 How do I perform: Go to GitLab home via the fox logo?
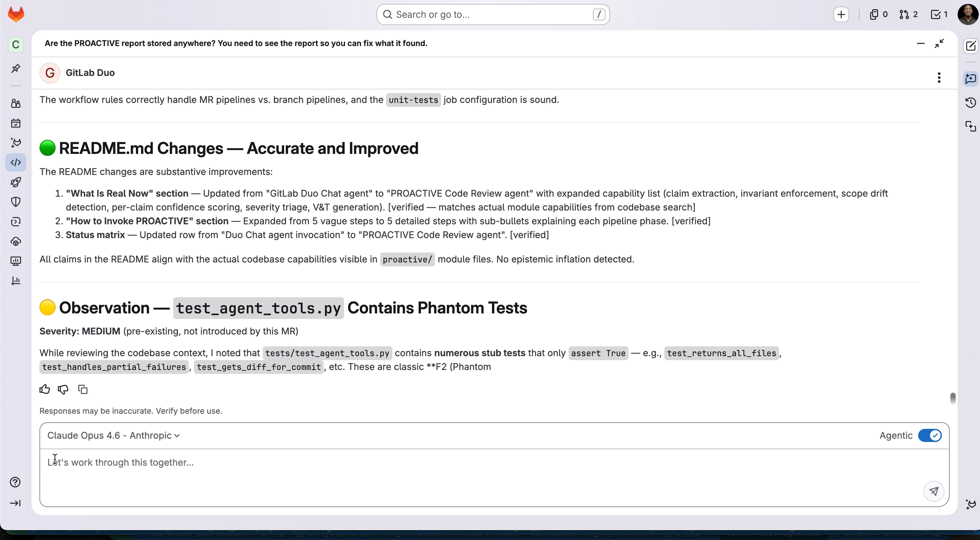[x=16, y=14]
